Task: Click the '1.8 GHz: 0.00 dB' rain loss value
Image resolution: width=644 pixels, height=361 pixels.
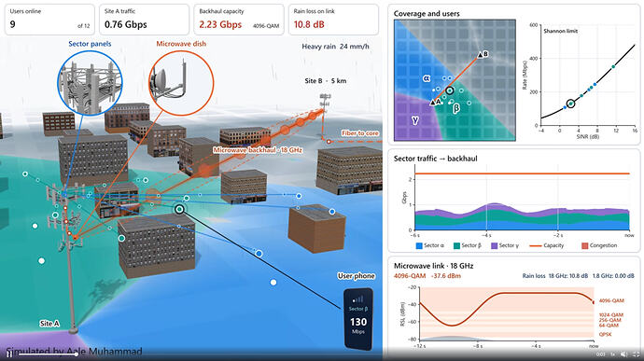Action: pyautogui.click(x=613, y=276)
